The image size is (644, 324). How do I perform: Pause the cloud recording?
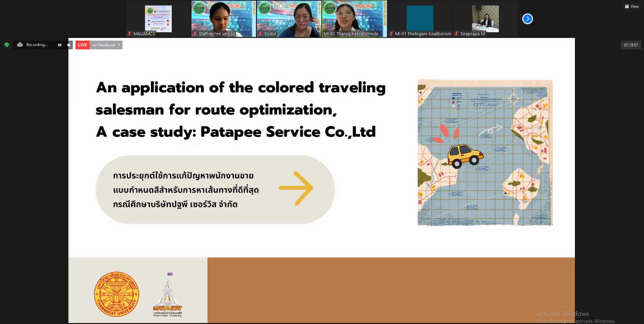click(60, 45)
